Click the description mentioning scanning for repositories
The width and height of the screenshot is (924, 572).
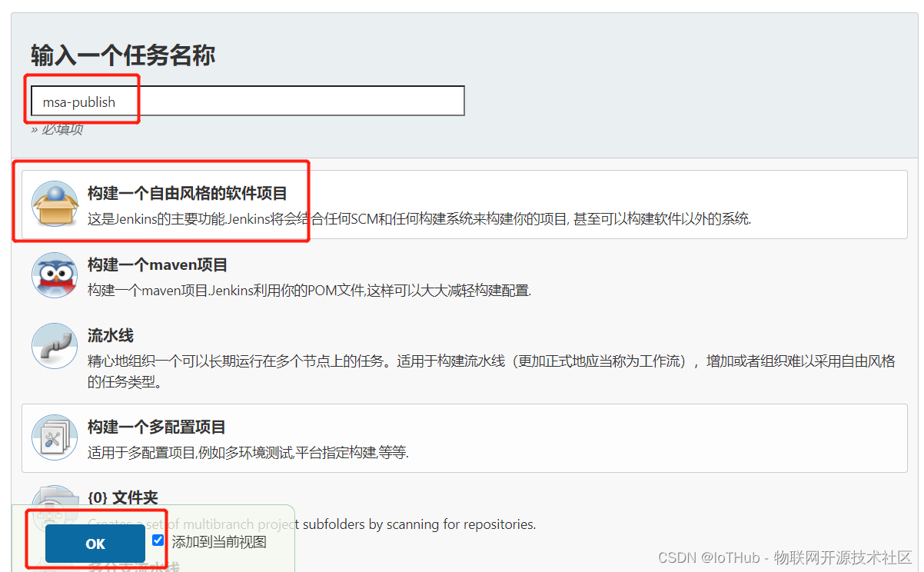pyautogui.click(x=311, y=524)
